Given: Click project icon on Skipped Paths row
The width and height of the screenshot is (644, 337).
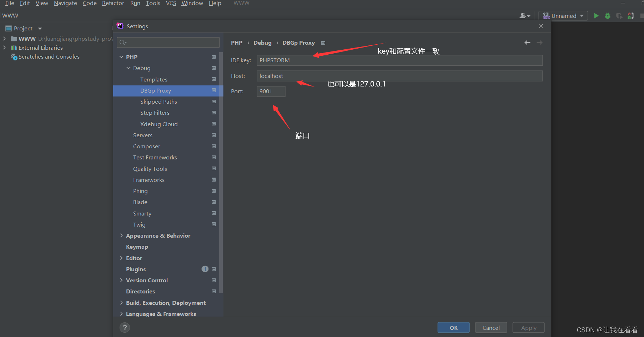Looking at the screenshot, I should (x=213, y=101).
